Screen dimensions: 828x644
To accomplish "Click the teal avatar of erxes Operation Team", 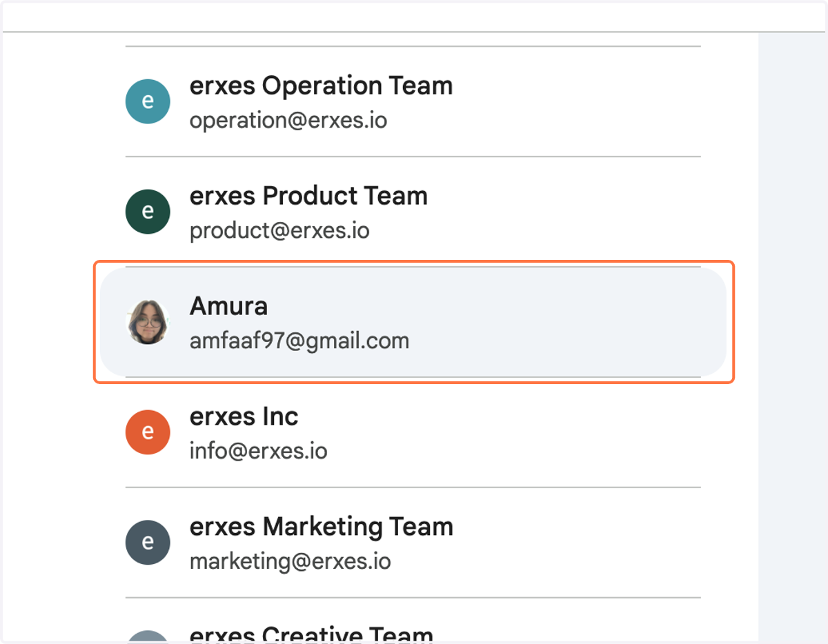I will (148, 101).
